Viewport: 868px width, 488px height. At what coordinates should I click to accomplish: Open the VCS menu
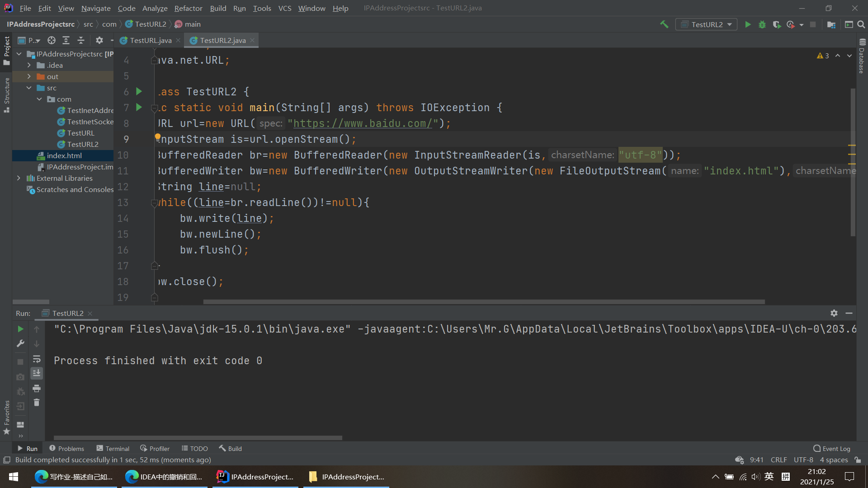click(x=285, y=8)
